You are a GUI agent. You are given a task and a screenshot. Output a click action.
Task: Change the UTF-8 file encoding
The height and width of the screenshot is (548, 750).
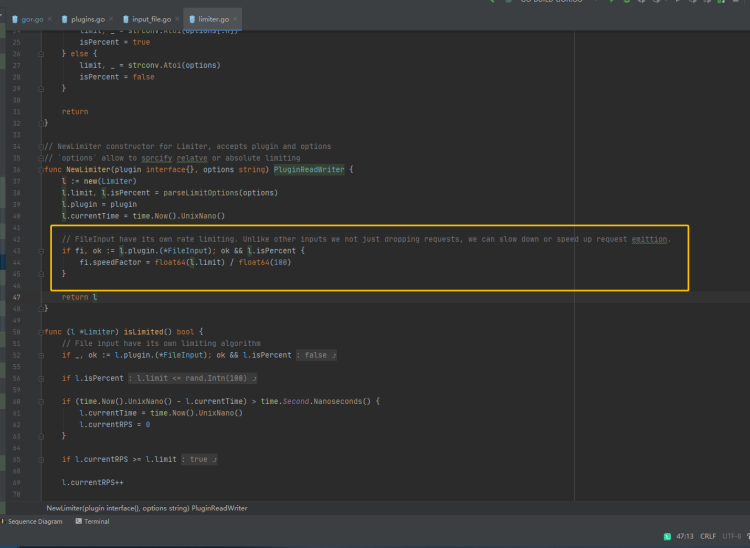tap(731, 536)
